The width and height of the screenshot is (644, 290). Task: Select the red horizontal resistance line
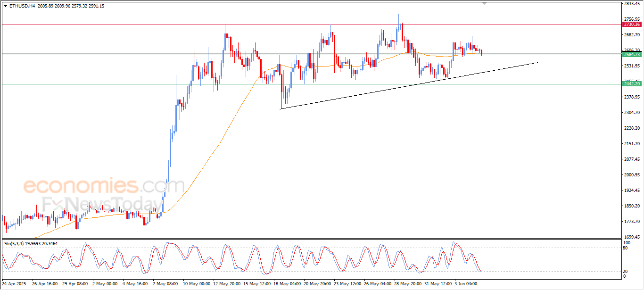[x=311, y=25]
